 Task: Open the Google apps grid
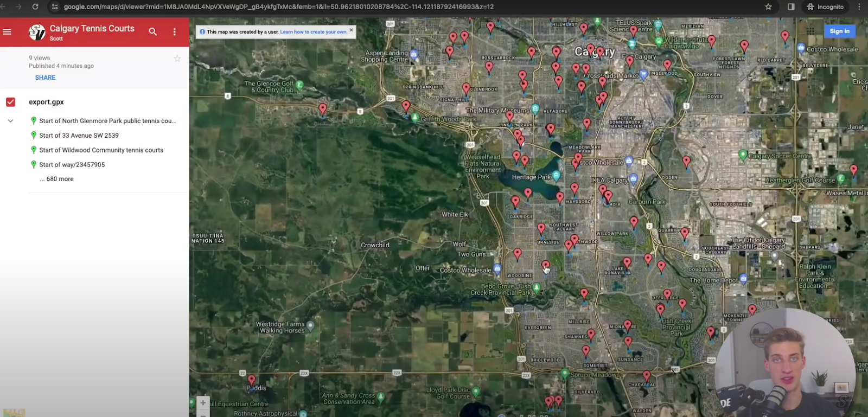810,31
